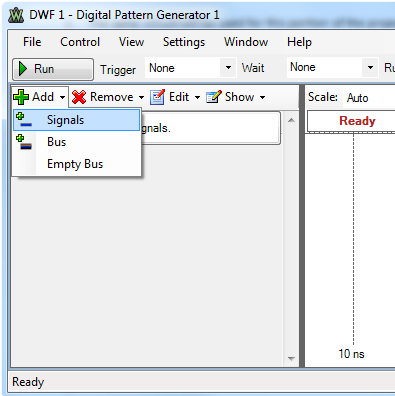Open the File menu
This screenshot has height=396, width=395.
(32, 42)
